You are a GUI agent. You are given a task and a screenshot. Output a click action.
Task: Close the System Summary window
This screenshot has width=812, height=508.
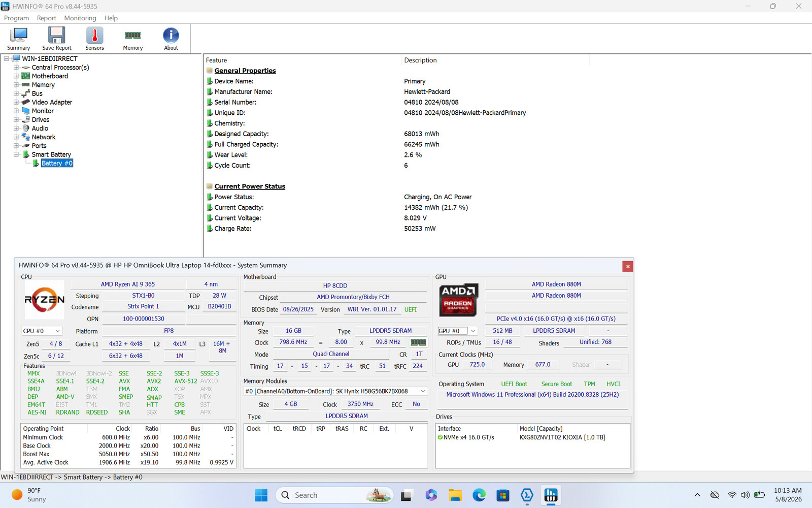click(628, 266)
